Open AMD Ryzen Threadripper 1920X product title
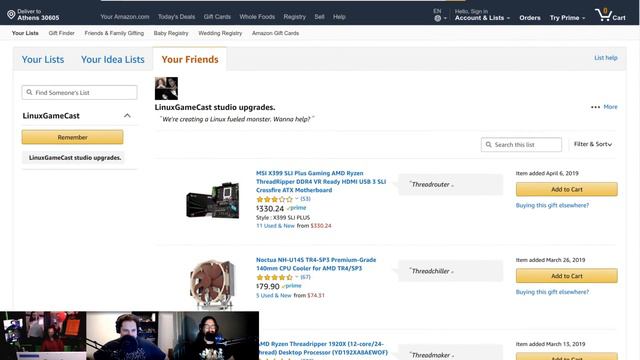 point(323,348)
